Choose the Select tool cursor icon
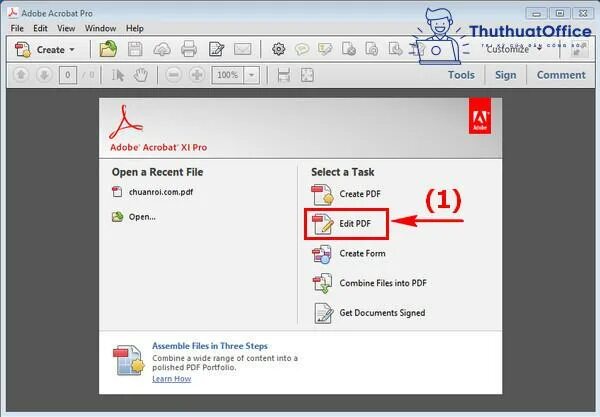 click(117, 75)
